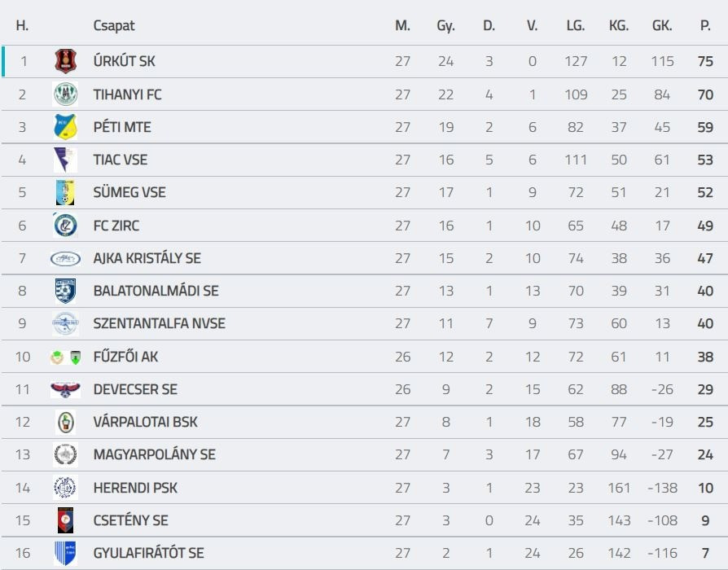Click the TIAC VSE club badge
This screenshot has width=728, height=570.
click(x=64, y=160)
